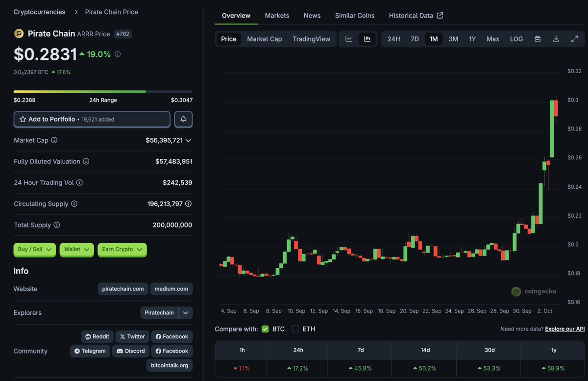This screenshot has height=381, width=588.
Task: Click the Circulating Supply label info icon
Action: coord(74,203)
